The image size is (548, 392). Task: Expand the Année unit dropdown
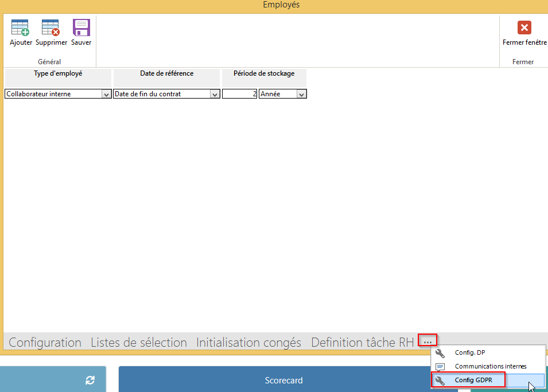click(x=301, y=94)
